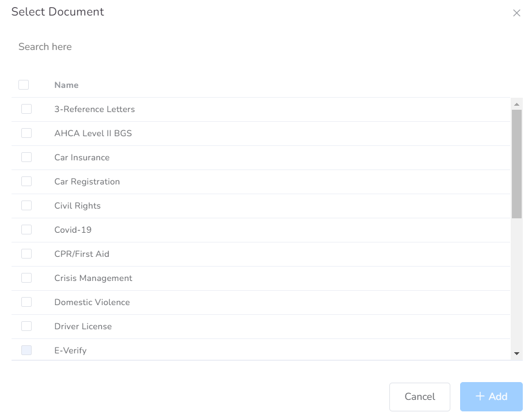
Task: Select the Covid-19 checkbox
Action: 26,230
